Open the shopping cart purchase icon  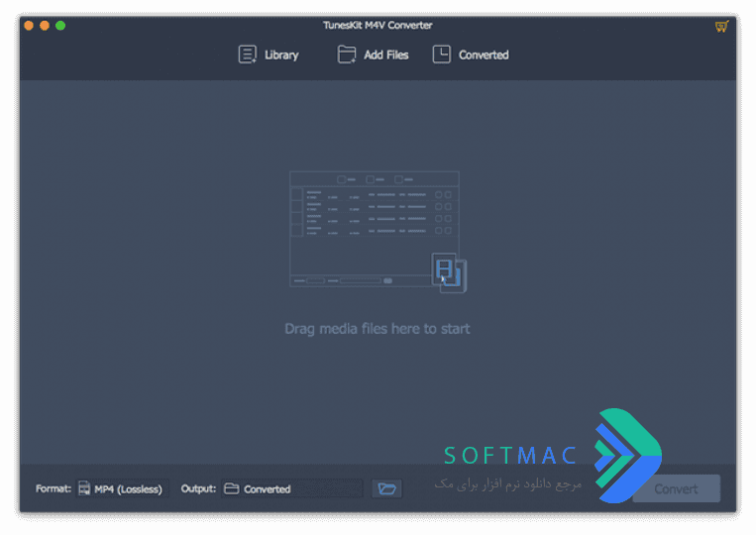[721, 27]
